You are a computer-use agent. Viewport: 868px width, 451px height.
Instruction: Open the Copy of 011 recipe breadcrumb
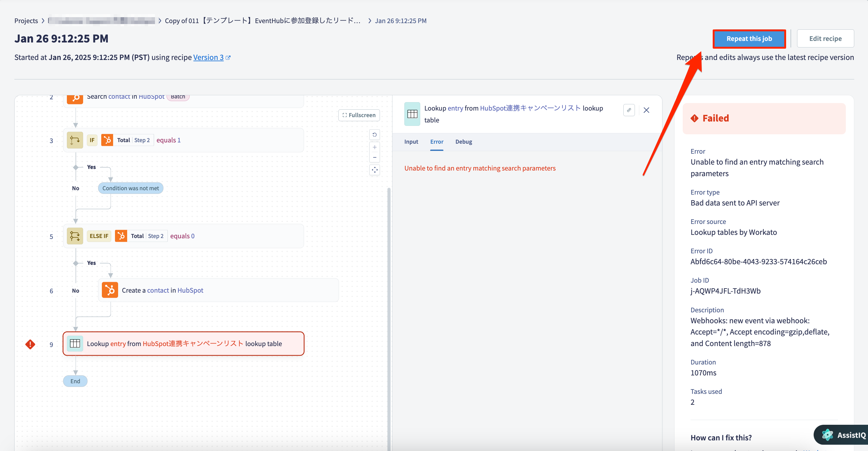(262, 21)
